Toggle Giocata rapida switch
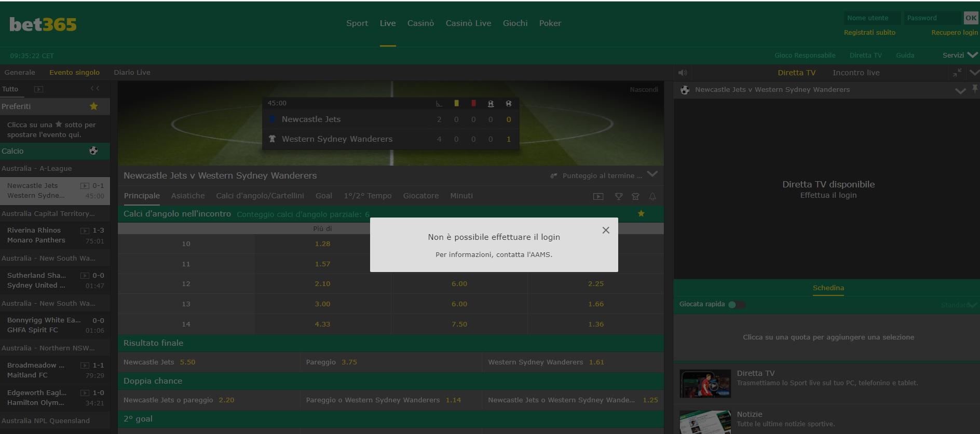 tap(736, 304)
